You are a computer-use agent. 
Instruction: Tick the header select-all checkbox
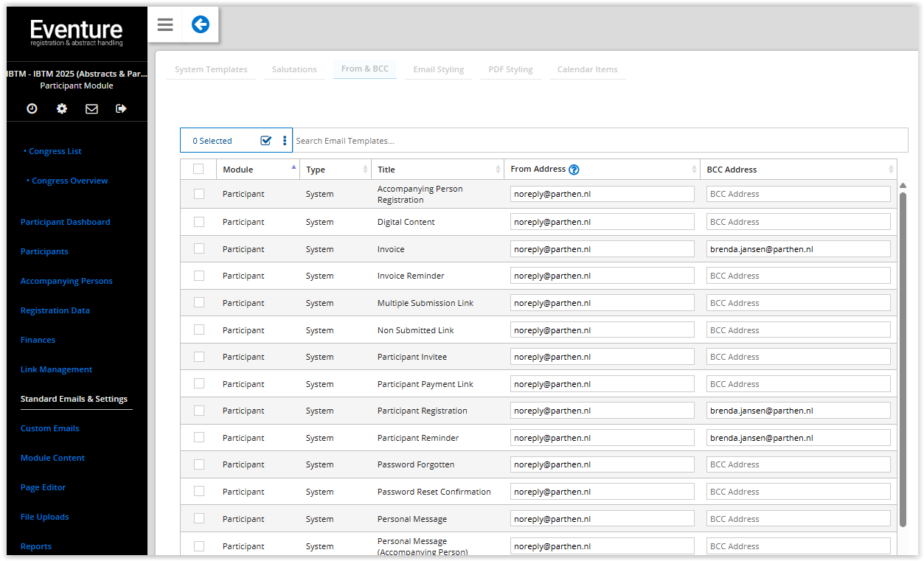(x=198, y=169)
